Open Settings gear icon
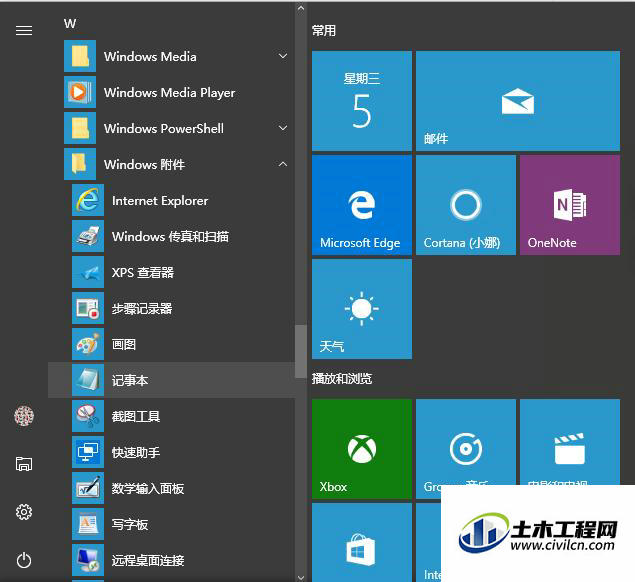This screenshot has width=635, height=582. click(24, 512)
